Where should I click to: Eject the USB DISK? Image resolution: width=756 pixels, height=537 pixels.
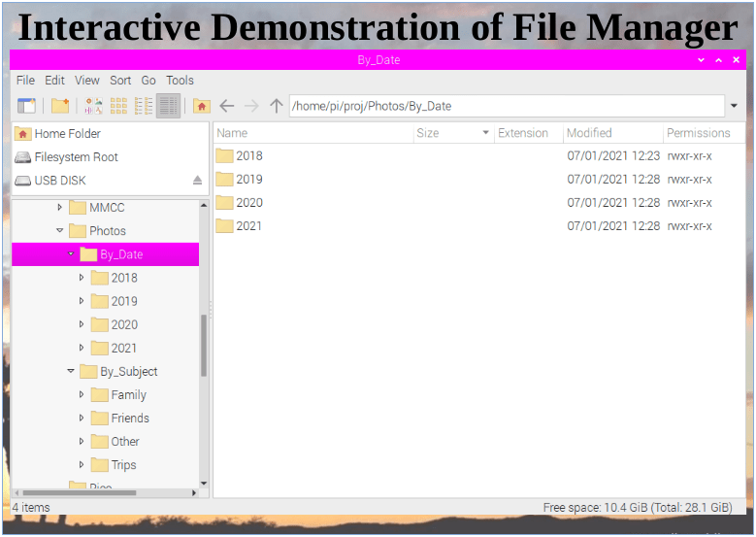pyautogui.click(x=197, y=181)
